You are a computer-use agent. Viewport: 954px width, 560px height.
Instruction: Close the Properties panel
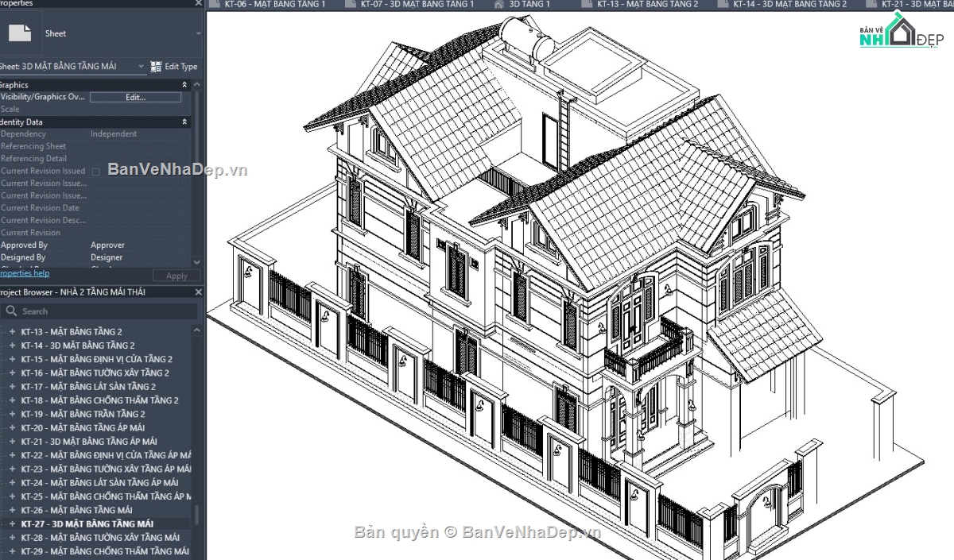199,3
